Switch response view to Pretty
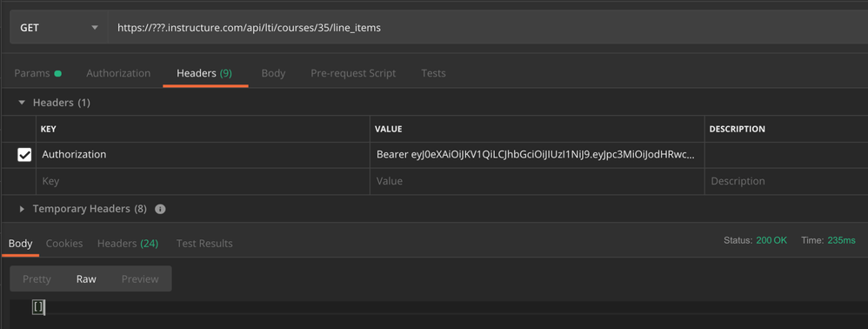 [x=37, y=279]
